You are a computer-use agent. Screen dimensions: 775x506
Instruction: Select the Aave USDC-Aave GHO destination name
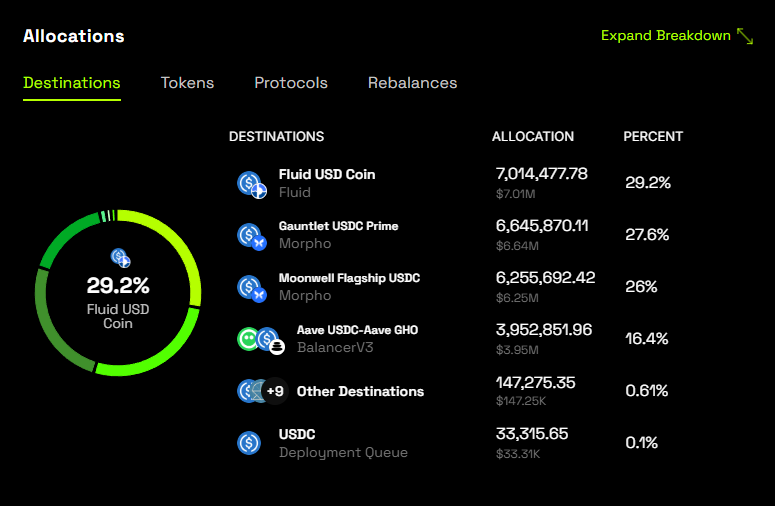point(357,330)
